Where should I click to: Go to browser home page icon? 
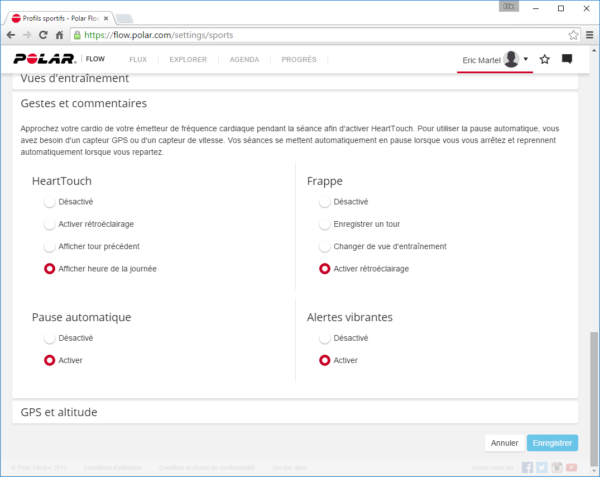[x=60, y=34]
